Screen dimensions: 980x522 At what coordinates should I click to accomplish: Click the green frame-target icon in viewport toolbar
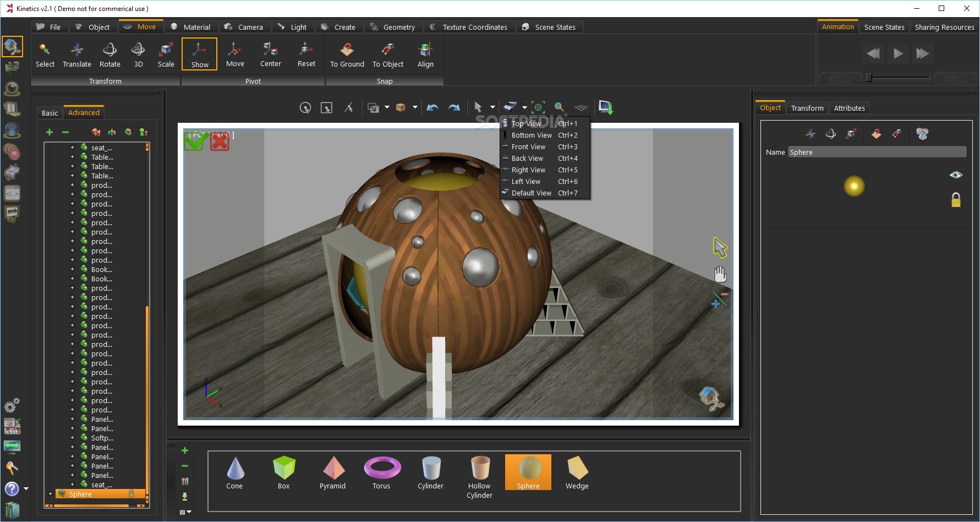pos(538,107)
